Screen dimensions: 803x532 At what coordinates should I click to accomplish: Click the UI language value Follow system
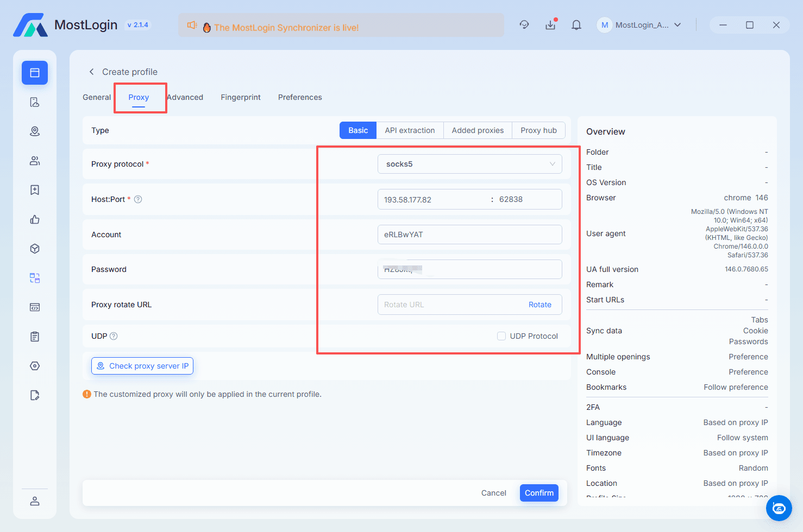[x=743, y=438]
